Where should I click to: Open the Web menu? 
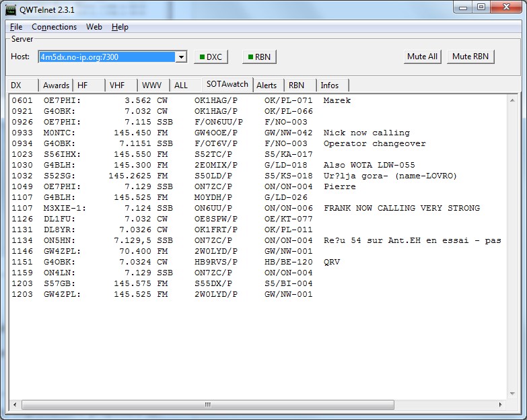click(94, 27)
